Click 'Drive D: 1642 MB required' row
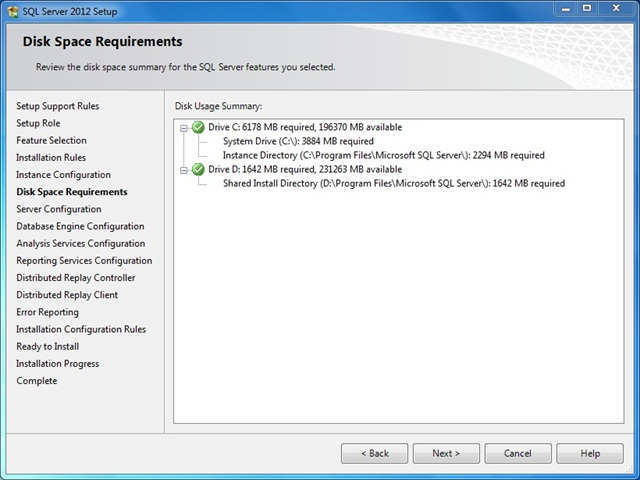 coord(305,169)
